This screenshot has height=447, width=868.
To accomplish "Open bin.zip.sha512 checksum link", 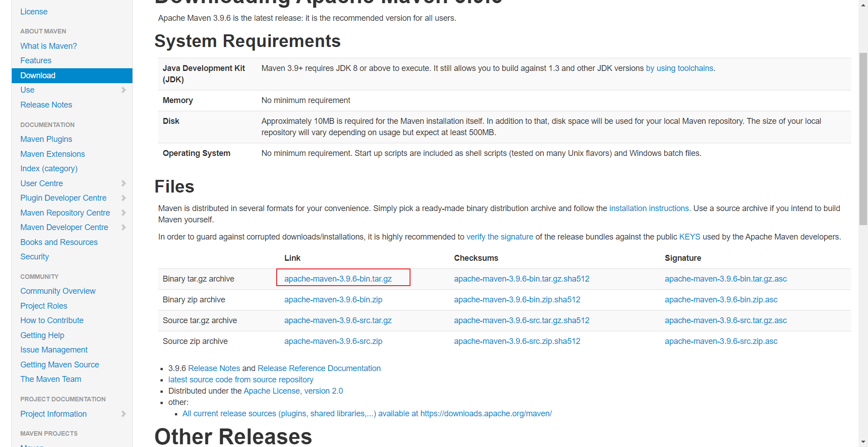I will pos(517,300).
